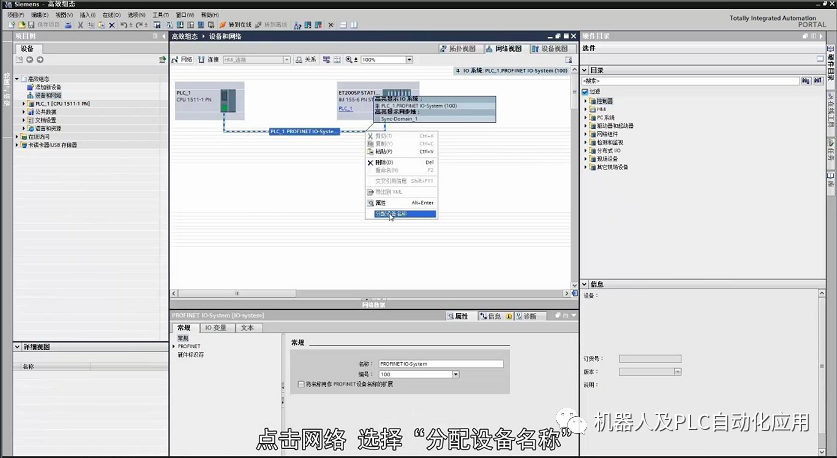Image resolution: width=837 pixels, height=458 pixels.
Task: Click the PLC_1 link on ET200SP station
Action: (x=345, y=108)
